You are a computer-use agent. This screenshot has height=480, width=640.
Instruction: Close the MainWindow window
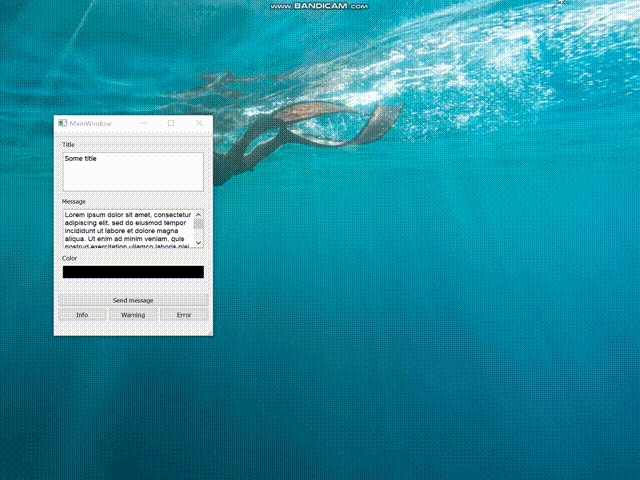point(198,123)
